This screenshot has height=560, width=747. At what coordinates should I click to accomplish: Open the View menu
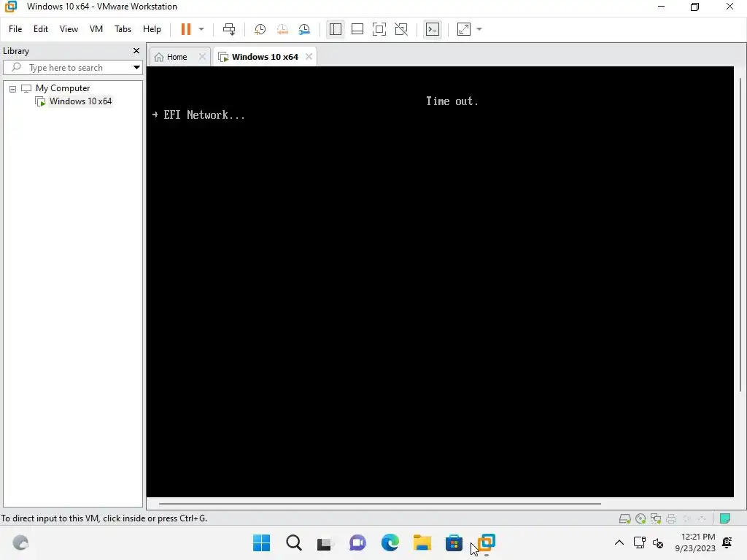(69, 29)
